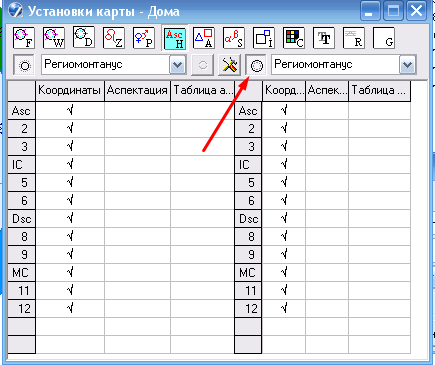The image size is (435, 365).
Task: Click the left Координаты column header
Action: 69,90
